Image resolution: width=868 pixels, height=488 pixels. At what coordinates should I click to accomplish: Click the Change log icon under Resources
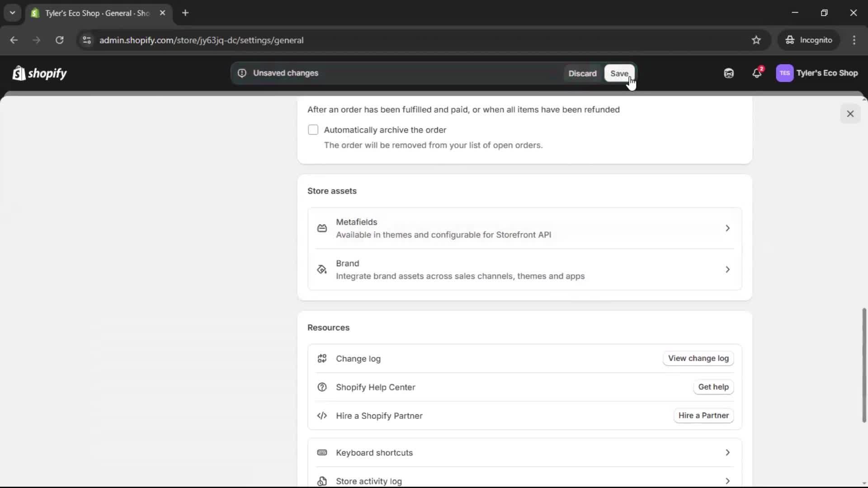click(x=322, y=358)
